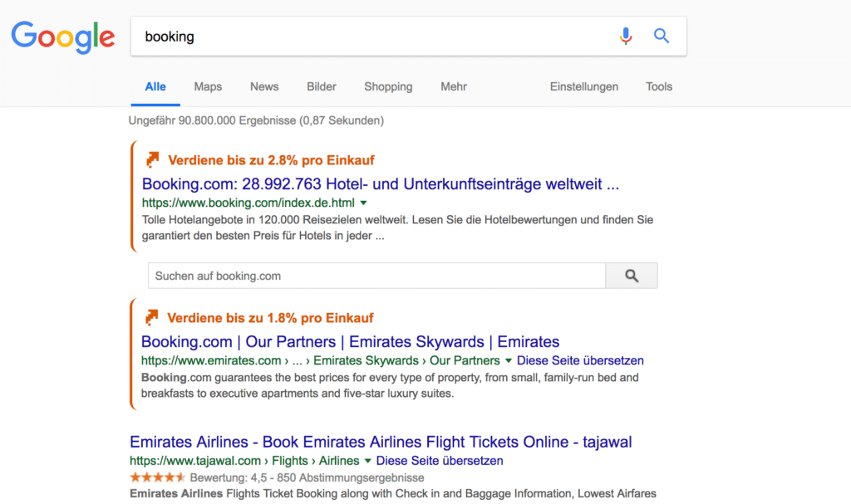Switch to the Maps tab

coord(208,87)
